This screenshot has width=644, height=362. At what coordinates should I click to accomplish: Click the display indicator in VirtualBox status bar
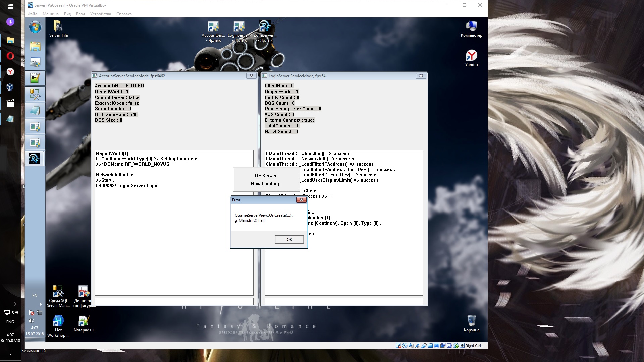[436, 346]
